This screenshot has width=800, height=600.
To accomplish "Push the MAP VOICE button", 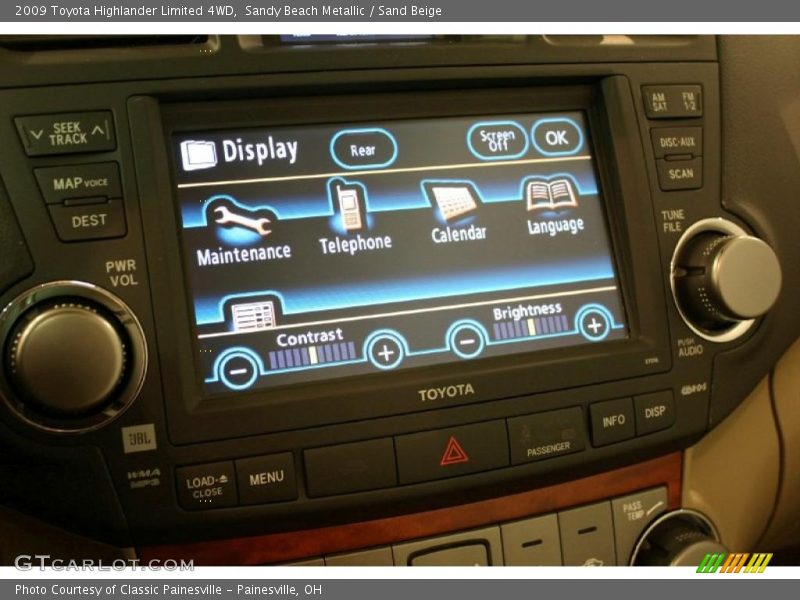I will (80, 183).
